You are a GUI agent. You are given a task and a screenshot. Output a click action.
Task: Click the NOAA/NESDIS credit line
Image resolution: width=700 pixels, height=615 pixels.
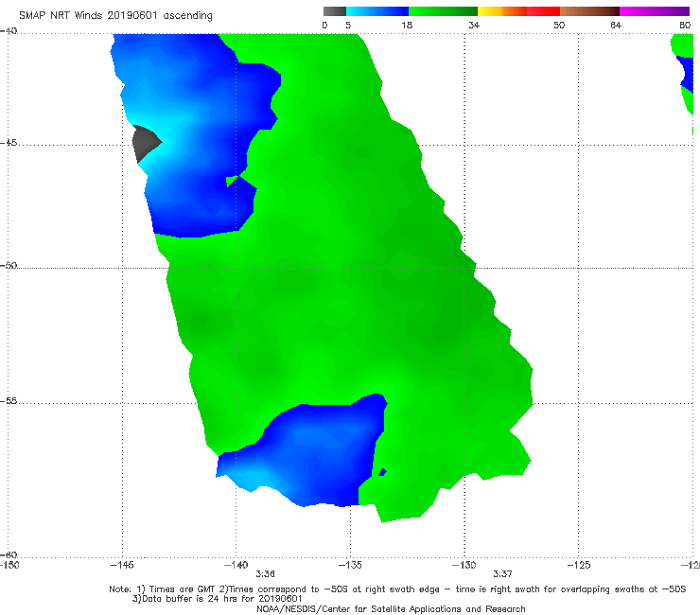click(x=391, y=608)
